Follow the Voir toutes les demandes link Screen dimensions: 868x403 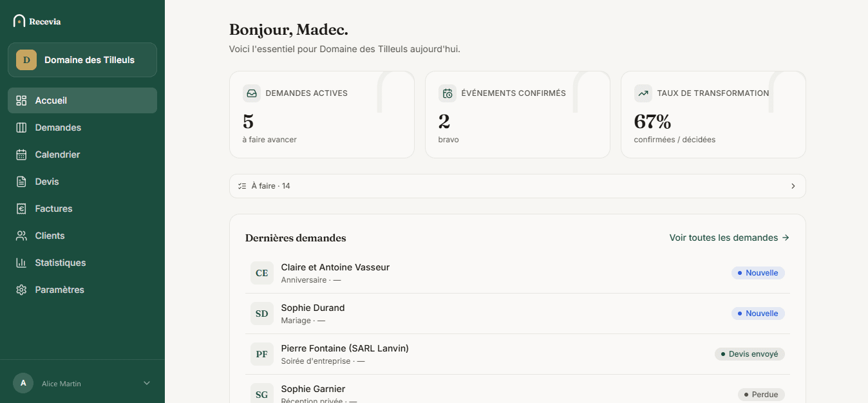(730, 238)
